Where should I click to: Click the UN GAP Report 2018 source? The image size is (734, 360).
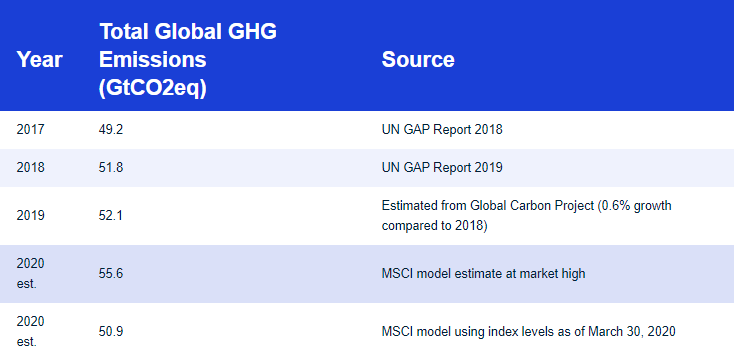tap(442, 130)
